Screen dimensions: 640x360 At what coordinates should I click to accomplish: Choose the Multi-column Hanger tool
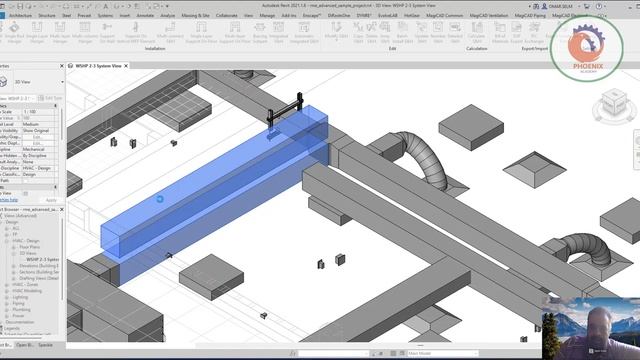pyautogui.click(x=85, y=33)
